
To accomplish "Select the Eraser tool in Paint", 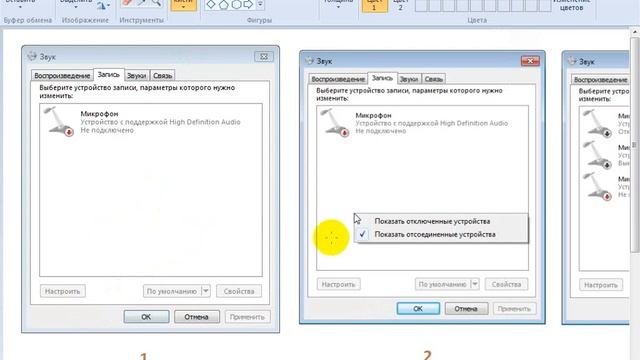I will (128, 3).
